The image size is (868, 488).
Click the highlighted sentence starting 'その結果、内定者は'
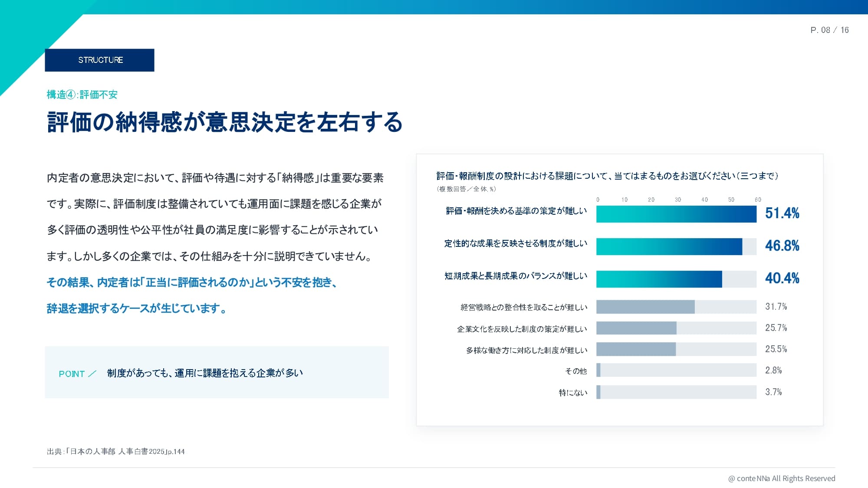pos(191,282)
